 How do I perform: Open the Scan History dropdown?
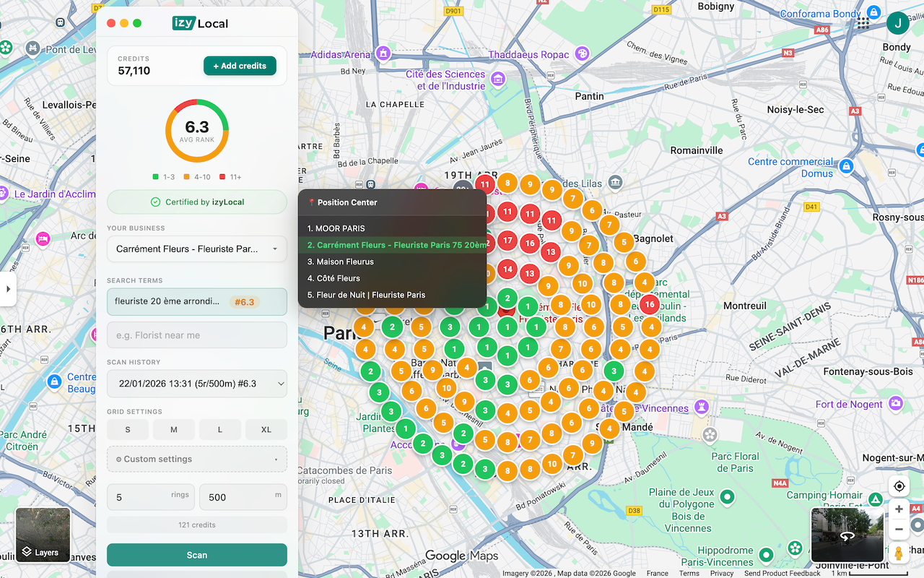coord(197,384)
